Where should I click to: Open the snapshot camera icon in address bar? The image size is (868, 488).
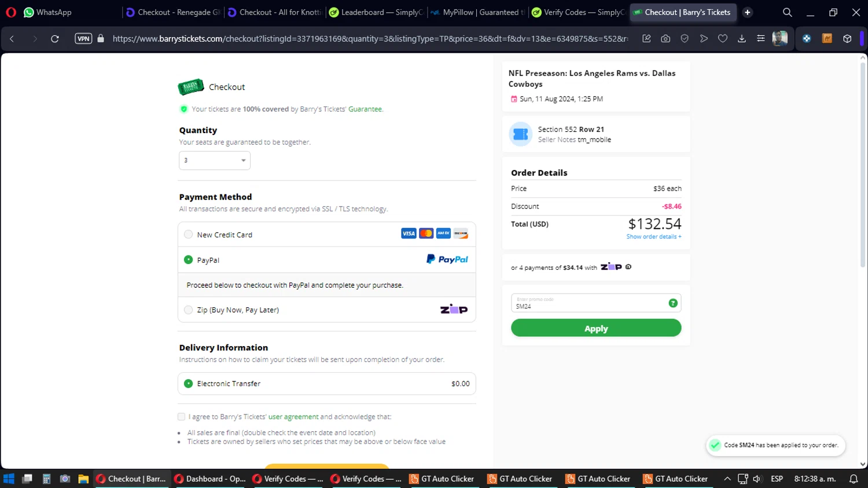point(665,39)
